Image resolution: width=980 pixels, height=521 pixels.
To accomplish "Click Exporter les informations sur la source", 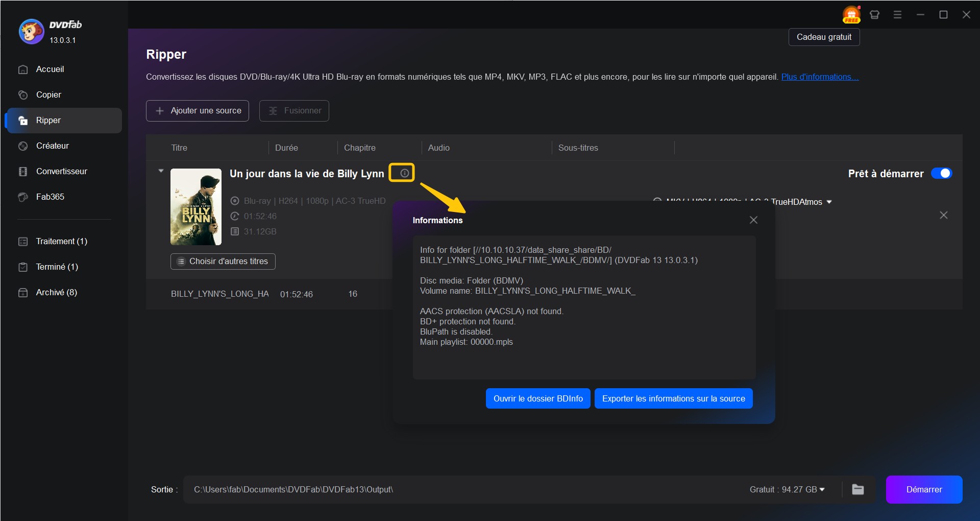I will [x=674, y=398].
